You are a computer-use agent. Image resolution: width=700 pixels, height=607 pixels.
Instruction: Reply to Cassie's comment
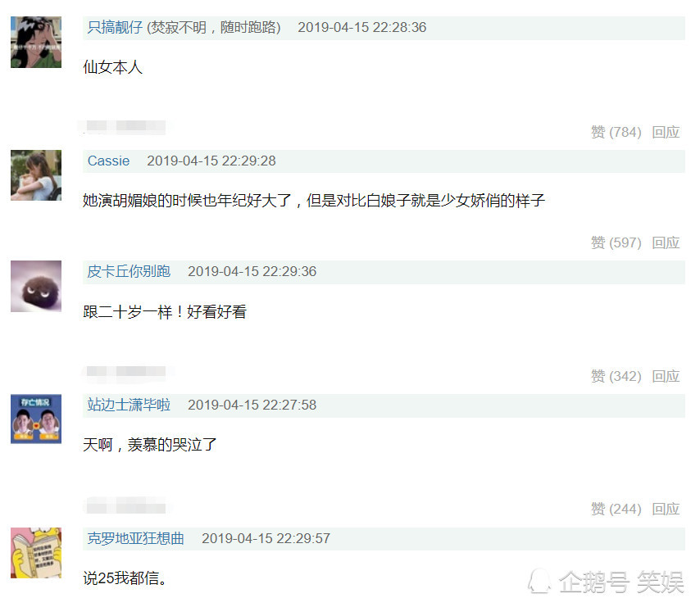[666, 242]
